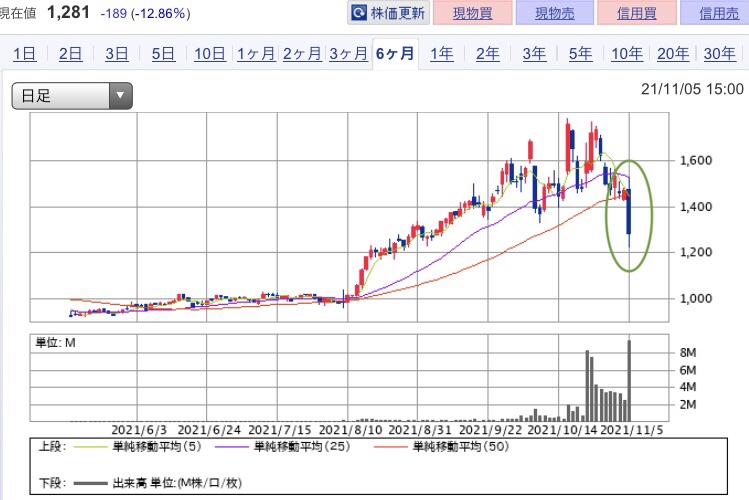Switch chart range to 2ヶ月

302,53
